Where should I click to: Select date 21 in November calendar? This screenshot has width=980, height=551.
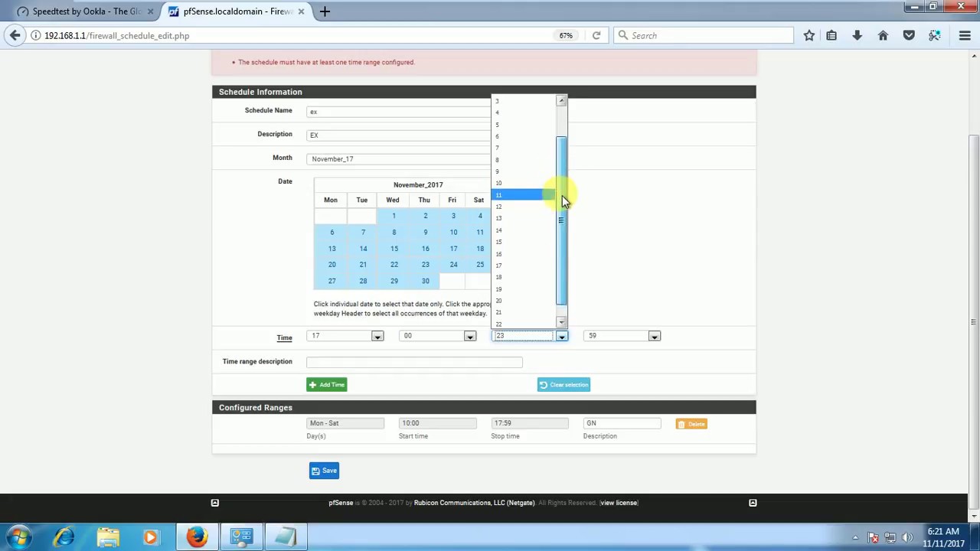pyautogui.click(x=363, y=265)
